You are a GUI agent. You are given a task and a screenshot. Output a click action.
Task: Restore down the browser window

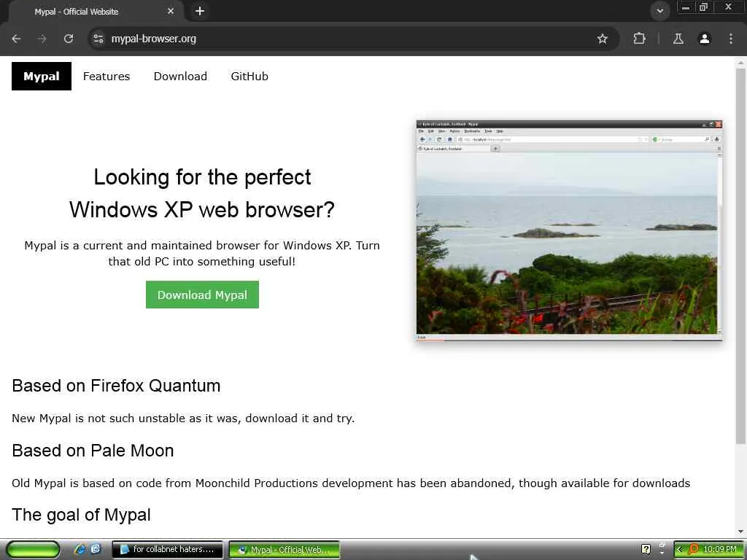(x=703, y=7)
